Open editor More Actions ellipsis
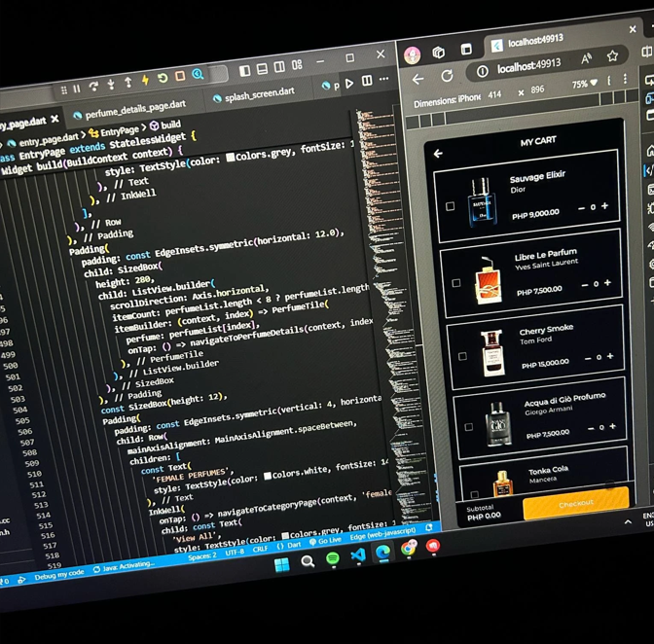The image size is (654, 644). click(x=384, y=79)
